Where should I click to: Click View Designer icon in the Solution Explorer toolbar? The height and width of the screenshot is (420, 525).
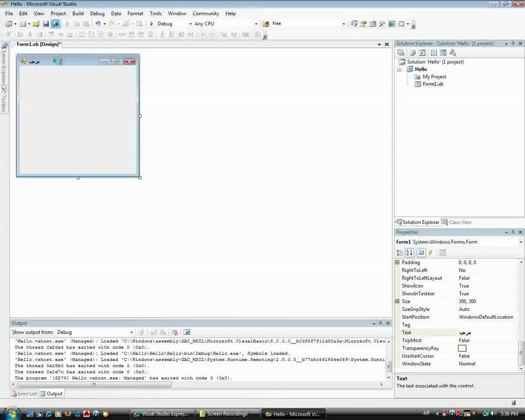443,52
